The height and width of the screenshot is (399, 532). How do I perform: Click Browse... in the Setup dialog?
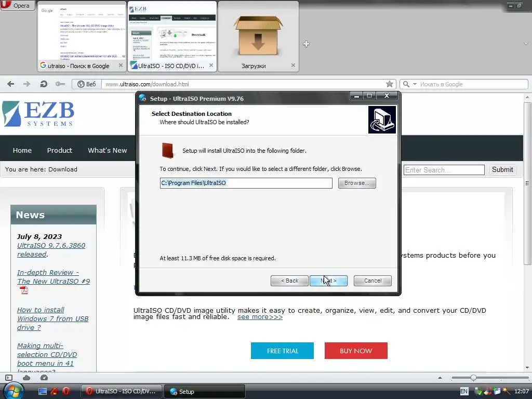click(x=357, y=183)
